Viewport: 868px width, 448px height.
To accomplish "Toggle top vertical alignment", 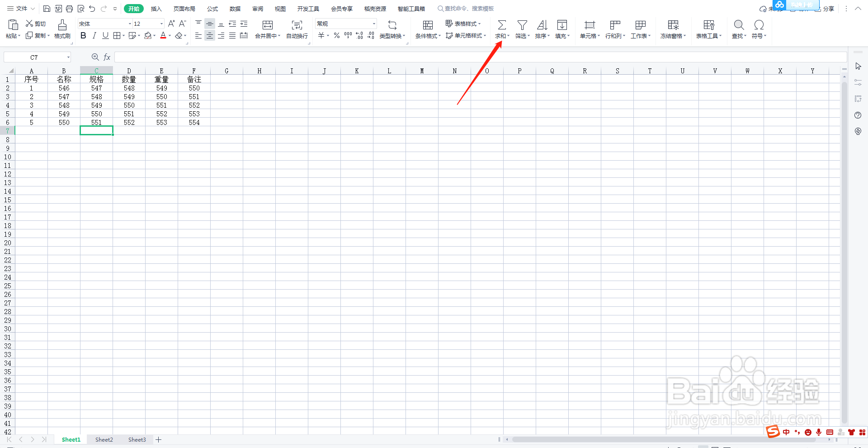I will 198,24.
